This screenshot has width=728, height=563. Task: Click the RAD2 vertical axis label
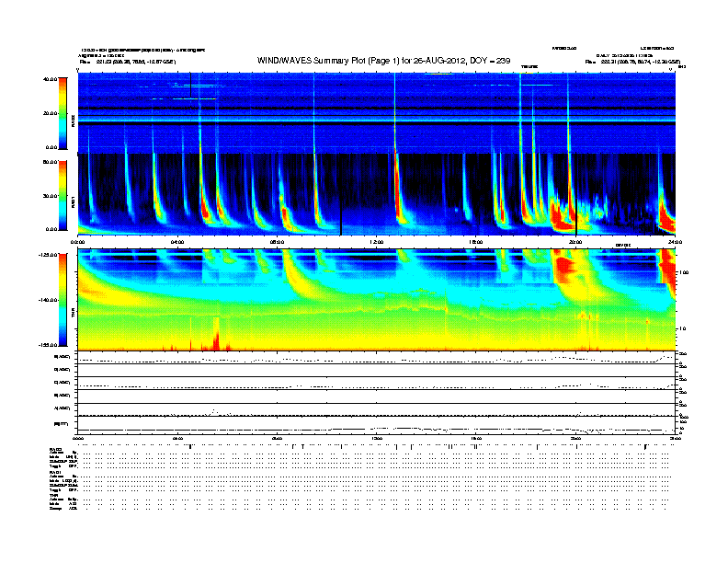click(x=73, y=121)
